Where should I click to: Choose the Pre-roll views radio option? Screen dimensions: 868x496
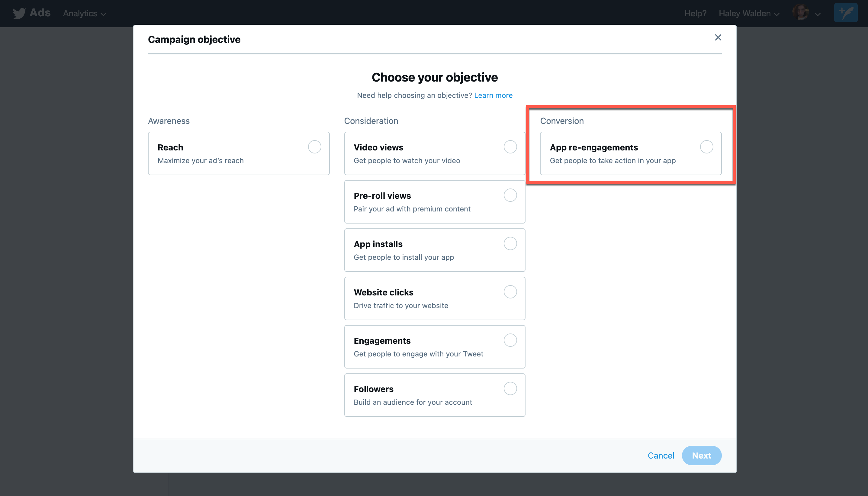point(510,195)
